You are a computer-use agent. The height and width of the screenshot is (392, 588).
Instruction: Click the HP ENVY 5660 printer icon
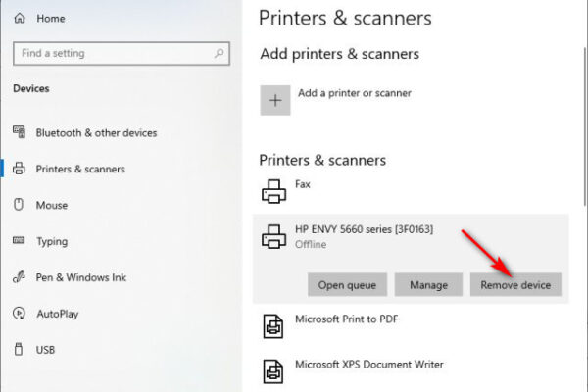[x=273, y=236]
